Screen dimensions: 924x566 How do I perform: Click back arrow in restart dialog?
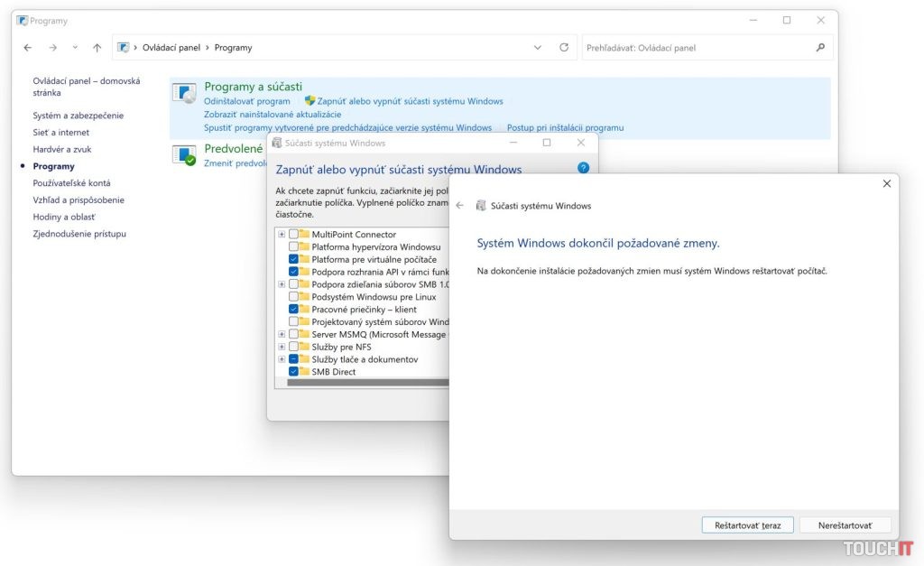pos(460,206)
